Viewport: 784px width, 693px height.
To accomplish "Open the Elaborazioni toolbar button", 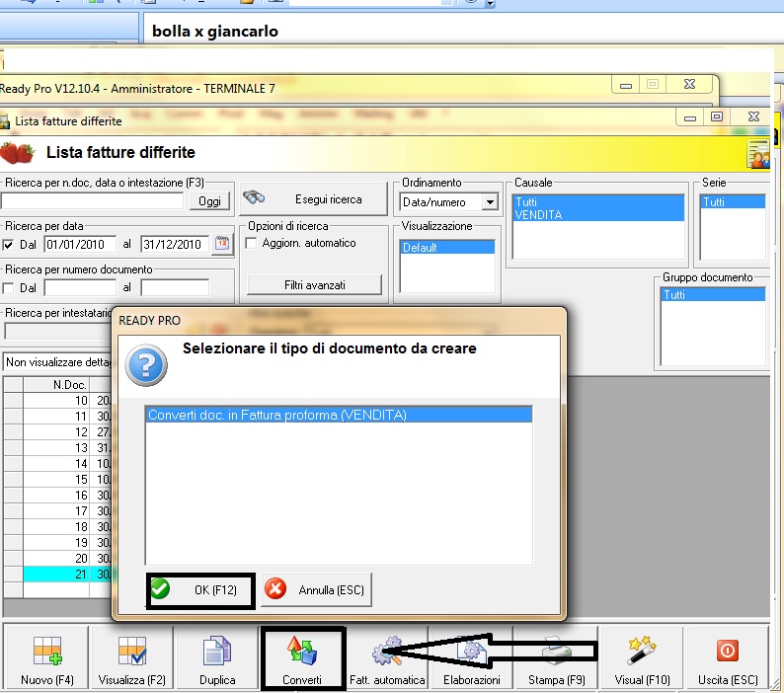I will point(472,658).
